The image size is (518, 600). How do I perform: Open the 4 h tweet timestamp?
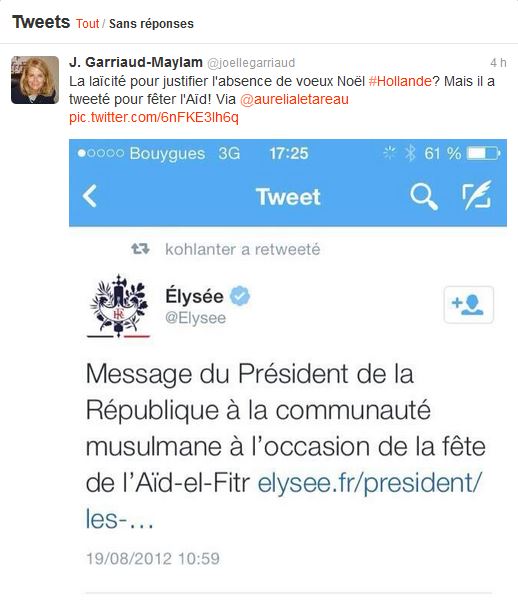pos(498,62)
